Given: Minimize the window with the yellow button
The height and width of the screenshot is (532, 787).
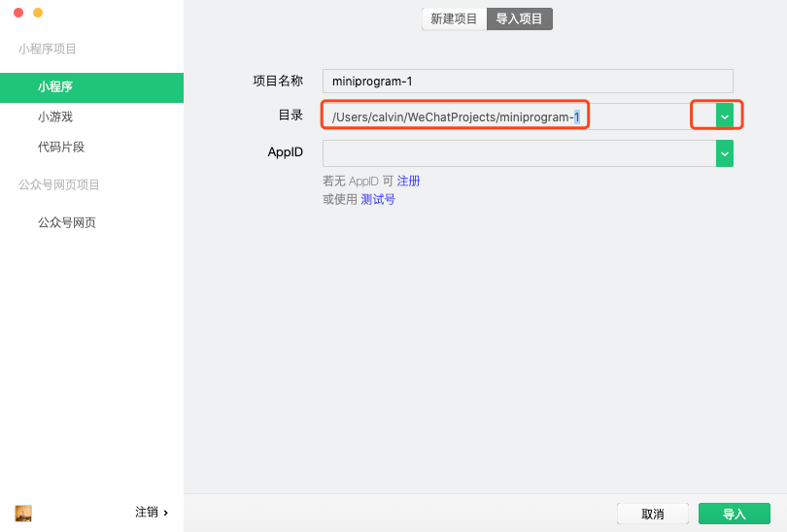Looking at the screenshot, I should (38, 13).
